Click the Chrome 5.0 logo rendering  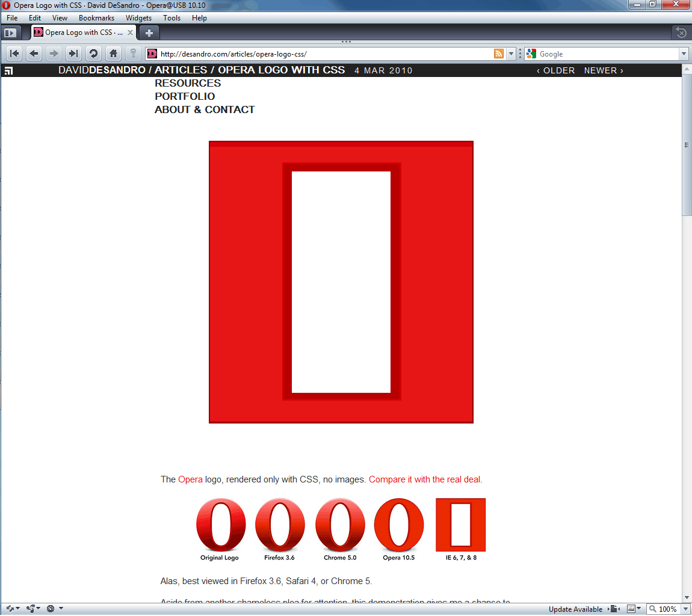(340, 525)
